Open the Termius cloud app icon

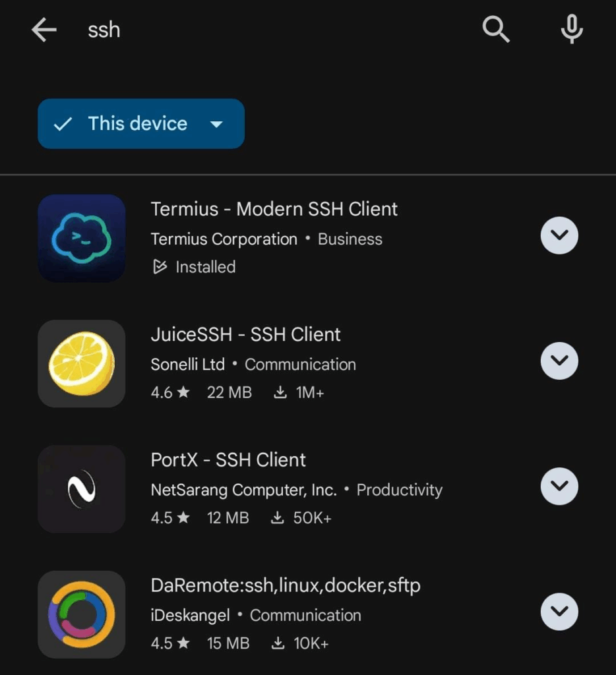click(81, 238)
